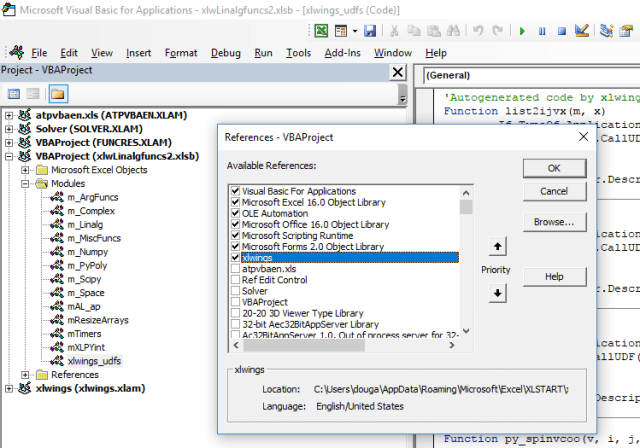Viewport: 640px width, 448px height.
Task: Click OK in the References dialog
Action: (x=553, y=168)
